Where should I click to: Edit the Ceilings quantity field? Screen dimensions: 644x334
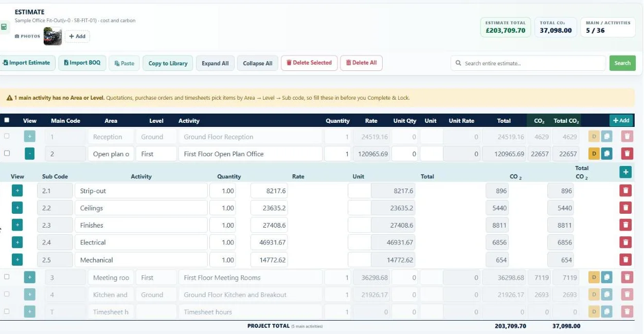click(223, 208)
